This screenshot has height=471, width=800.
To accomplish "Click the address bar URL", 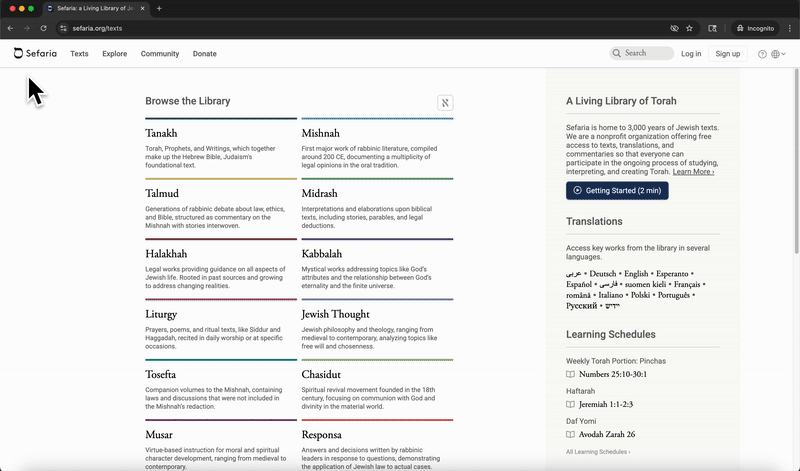I will point(97,29).
